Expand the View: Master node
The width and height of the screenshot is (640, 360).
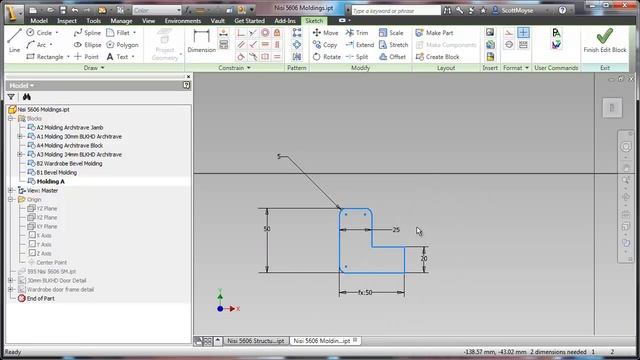pos(11,190)
